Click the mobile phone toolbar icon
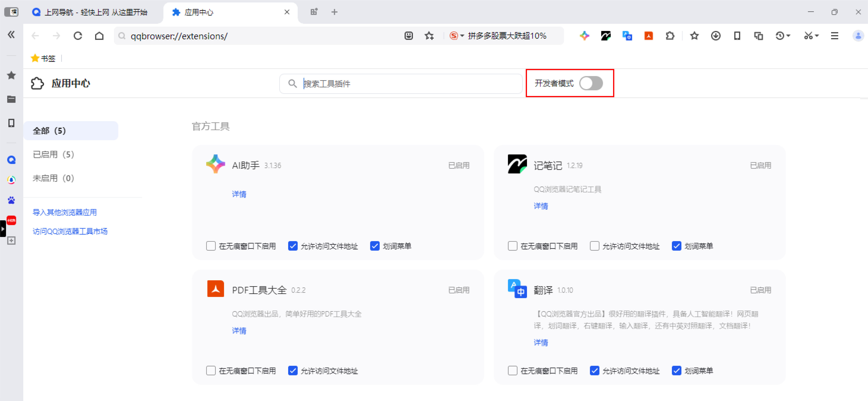 (737, 36)
